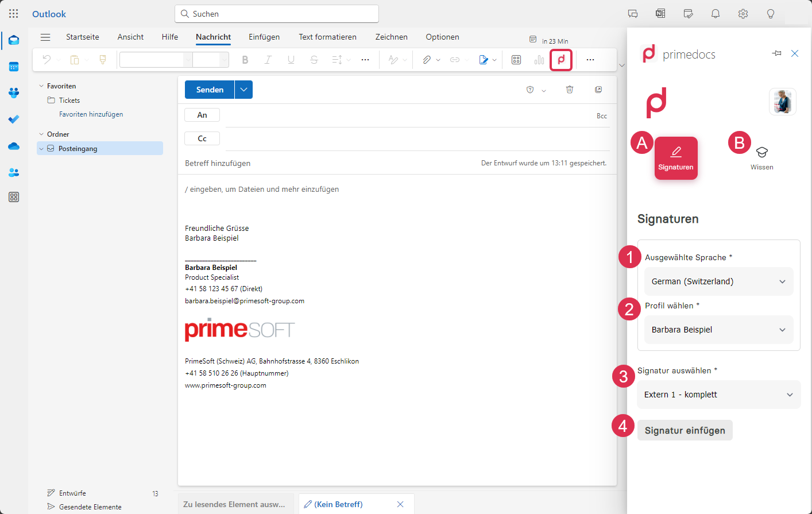
Task: Open the Mail module in left rail
Action: 14,40
